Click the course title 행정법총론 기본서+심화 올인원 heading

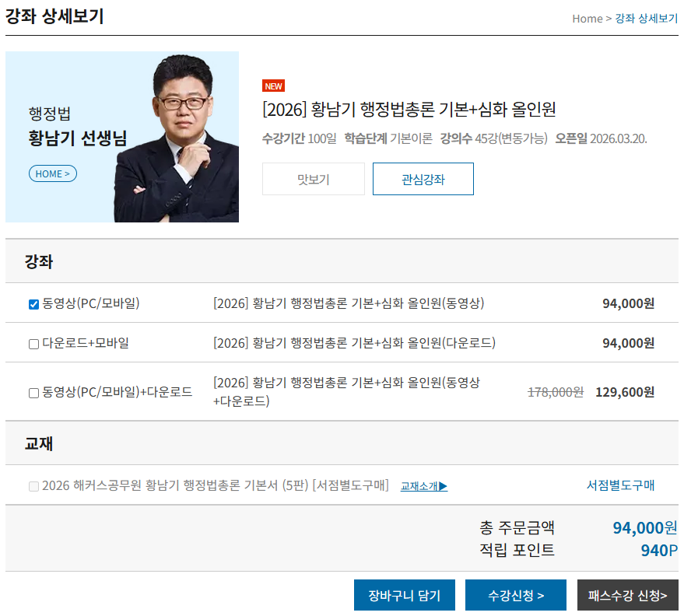409,110
